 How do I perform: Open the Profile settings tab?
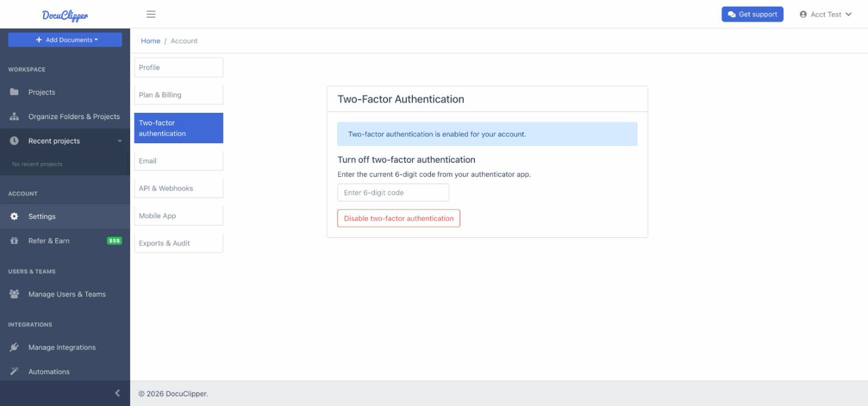pos(179,67)
